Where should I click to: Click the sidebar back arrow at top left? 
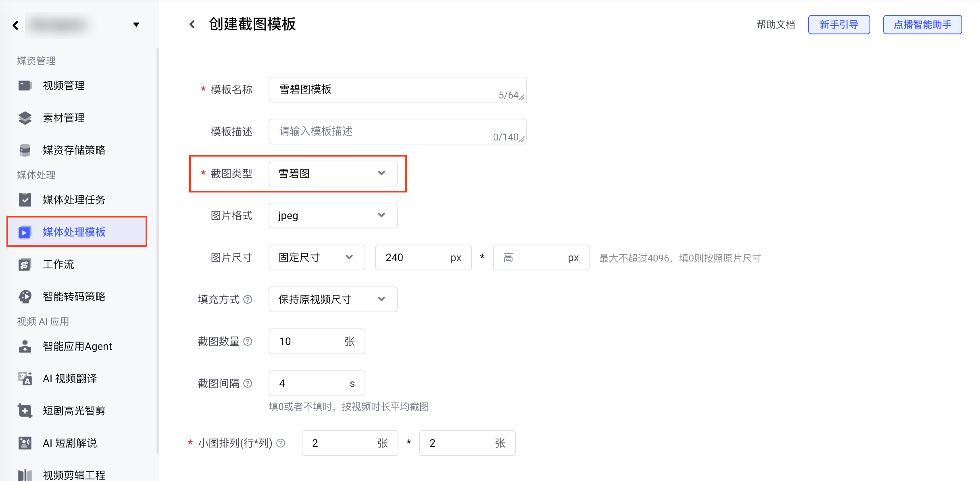pyautogui.click(x=16, y=25)
